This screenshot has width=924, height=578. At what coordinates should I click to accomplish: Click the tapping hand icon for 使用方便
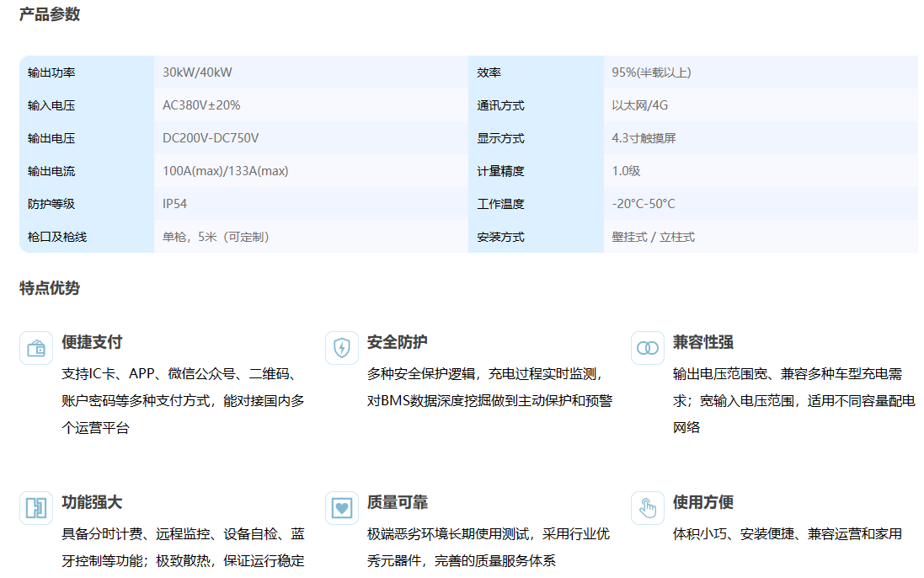pos(648,508)
